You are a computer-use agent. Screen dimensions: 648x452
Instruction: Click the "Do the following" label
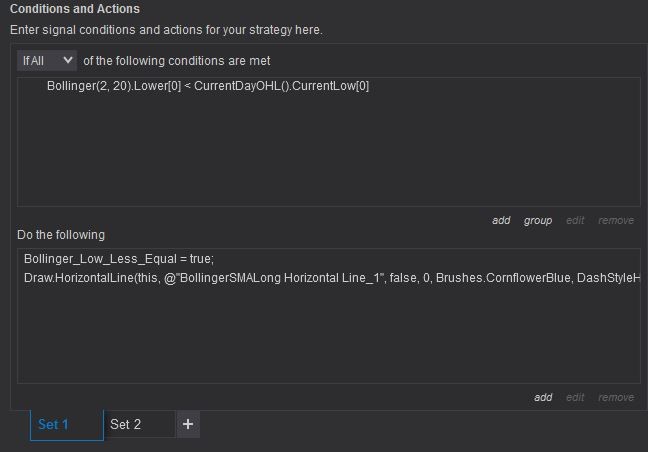[x=61, y=235]
